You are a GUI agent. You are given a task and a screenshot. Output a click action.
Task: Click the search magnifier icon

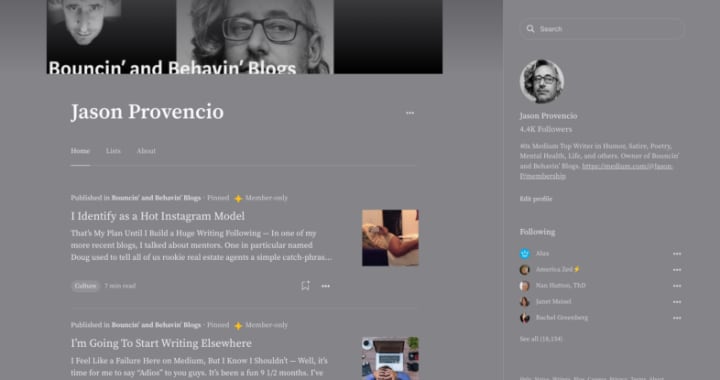tap(530, 29)
